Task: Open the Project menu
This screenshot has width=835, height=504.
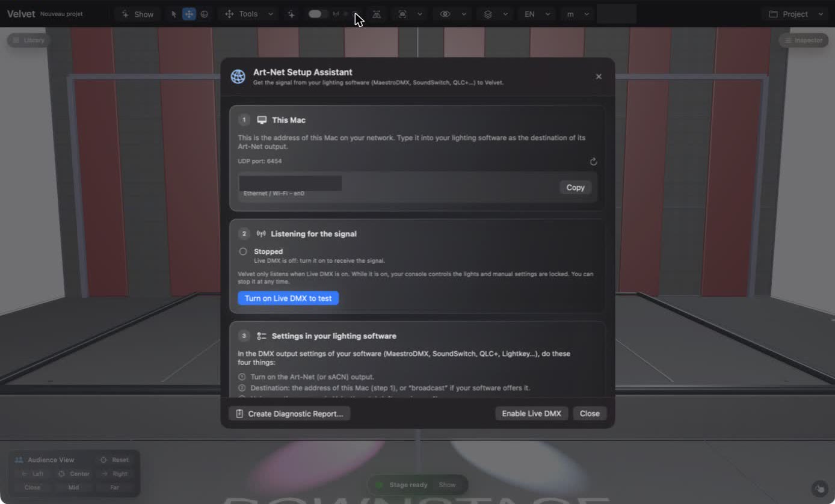Action: click(x=796, y=14)
